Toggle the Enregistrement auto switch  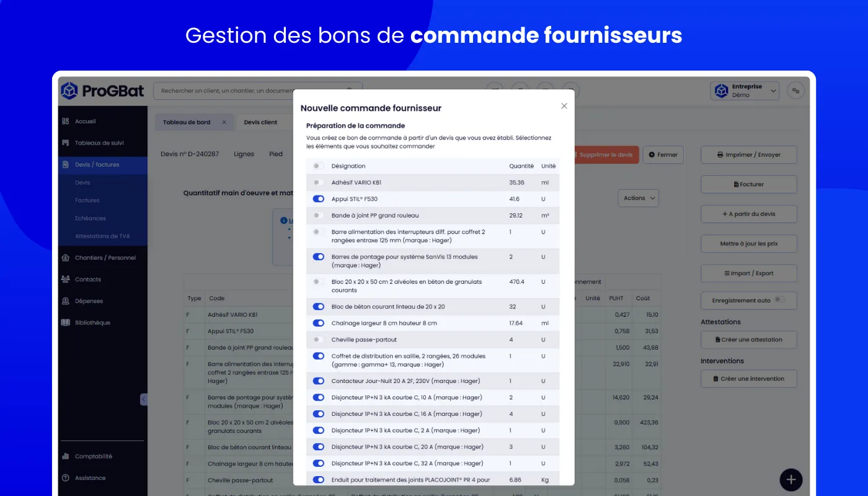pyautogui.click(x=779, y=300)
